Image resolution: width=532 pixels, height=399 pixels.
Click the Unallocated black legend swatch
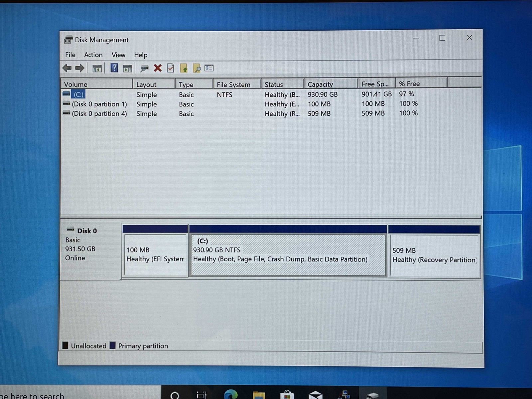(x=66, y=345)
